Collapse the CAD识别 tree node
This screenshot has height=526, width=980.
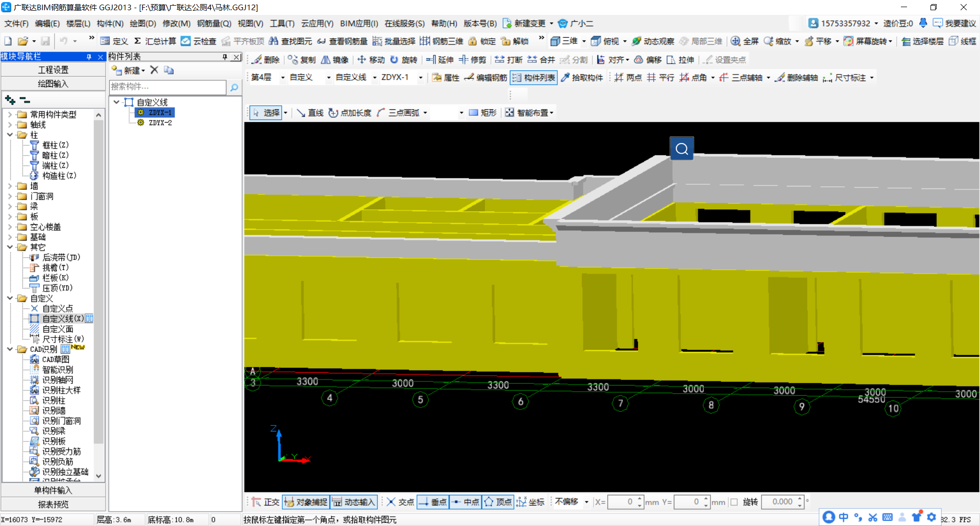click(x=10, y=349)
